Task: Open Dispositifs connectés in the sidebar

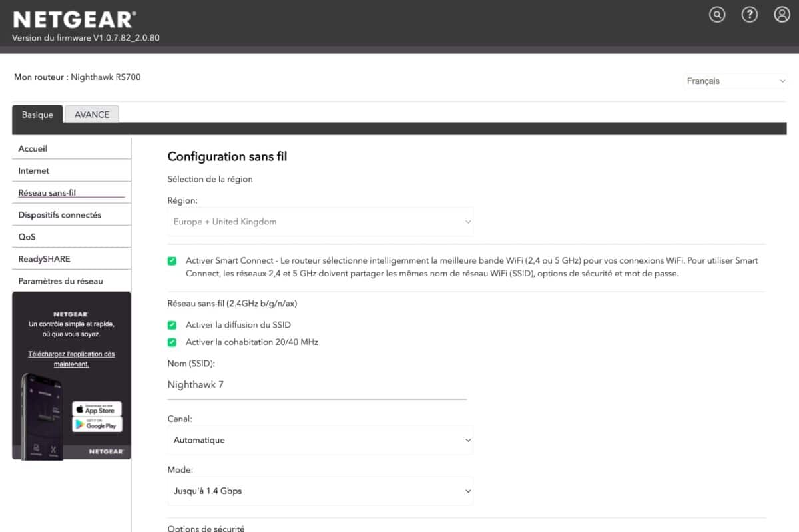Action: click(x=71, y=215)
